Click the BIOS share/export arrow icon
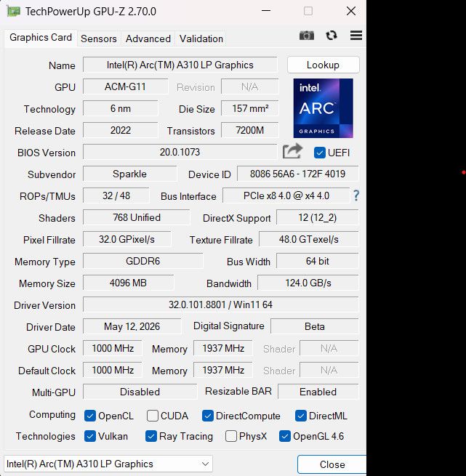This screenshot has width=466, height=476. click(x=292, y=151)
